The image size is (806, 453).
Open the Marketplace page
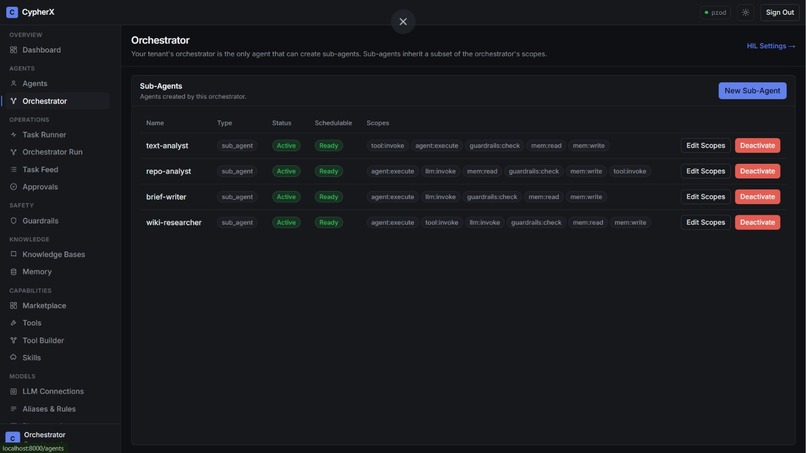tap(44, 305)
